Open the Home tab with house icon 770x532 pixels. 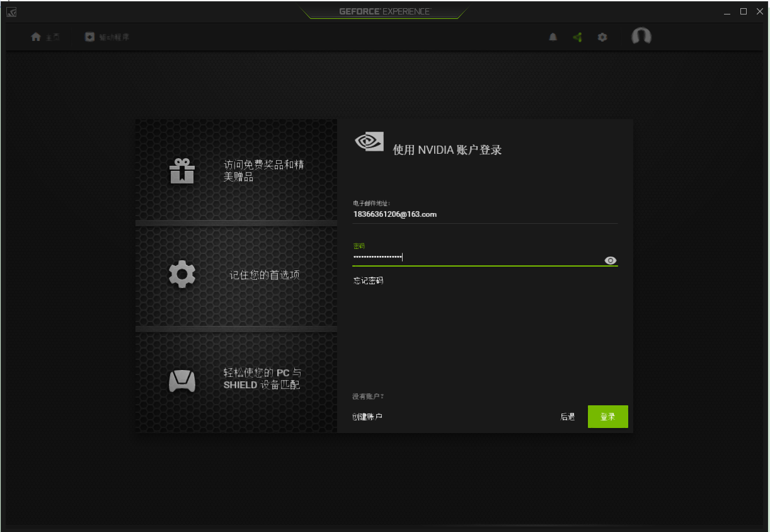click(45, 37)
